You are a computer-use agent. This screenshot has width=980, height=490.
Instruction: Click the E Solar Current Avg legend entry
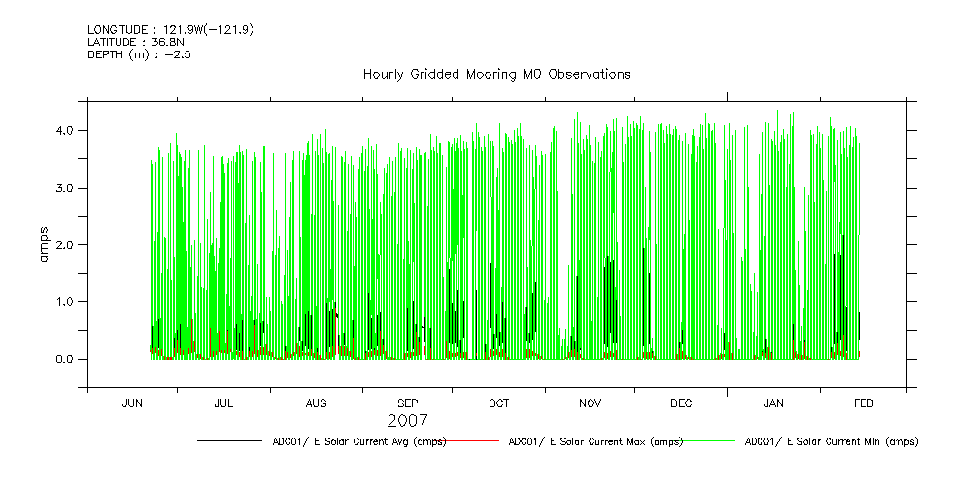click(x=359, y=441)
